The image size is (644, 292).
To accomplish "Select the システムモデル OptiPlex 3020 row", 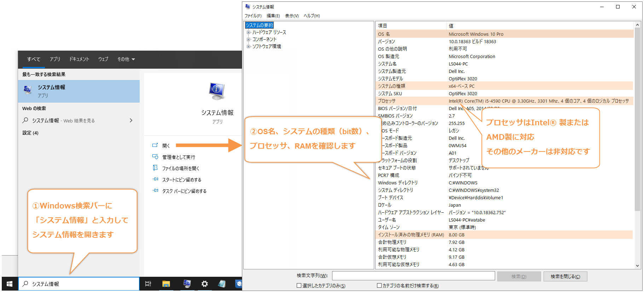I will click(x=505, y=79).
